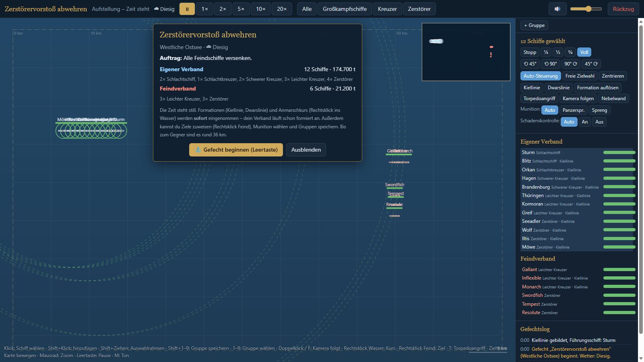The image size is (644, 362).
Task: Form Dwarslinie formation
Action: coord(559,88)
